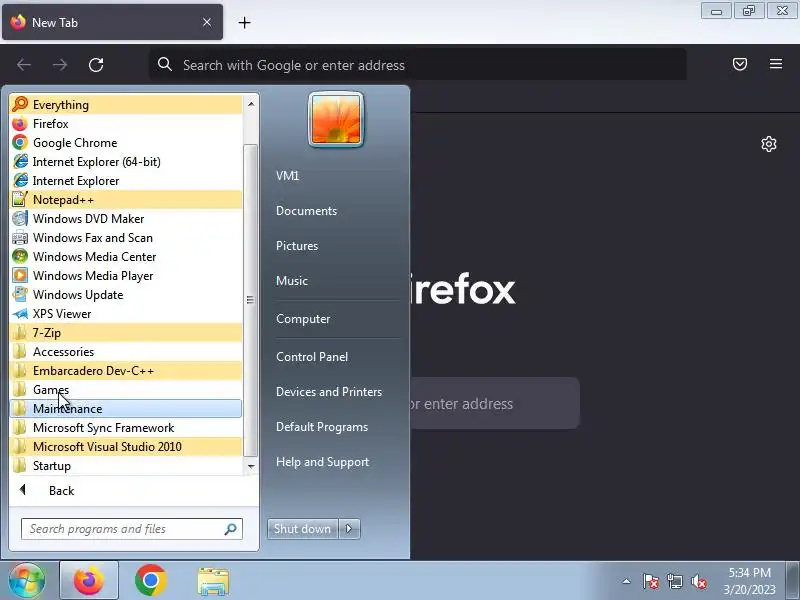The height and width of the screenshot is (600, 800).
Task: Open Default Programs
Action: [322, 427]
